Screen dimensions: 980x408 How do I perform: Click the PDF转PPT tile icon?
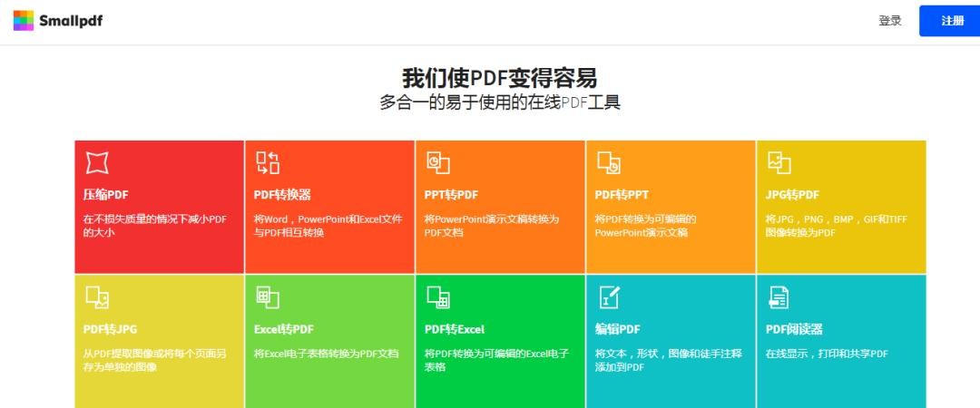(x=608, y=162)
